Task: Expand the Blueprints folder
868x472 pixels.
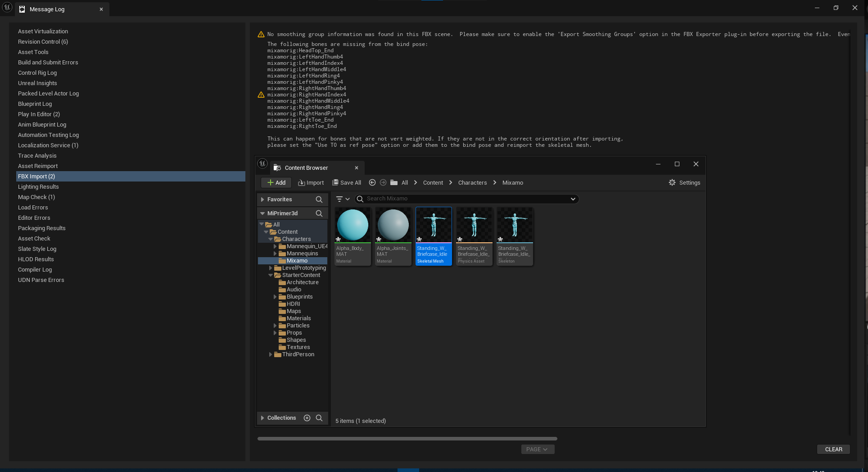Action: pos(275,297)
